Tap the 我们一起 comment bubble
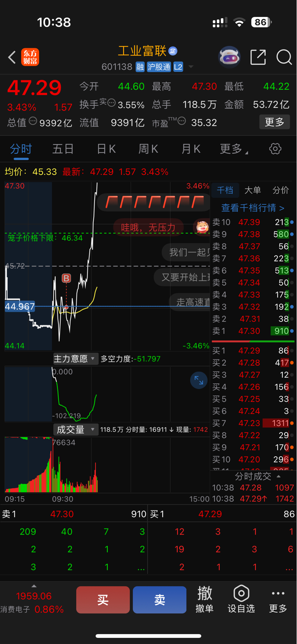297x644 pixels. pyautogui.click(x=186, y=253)
